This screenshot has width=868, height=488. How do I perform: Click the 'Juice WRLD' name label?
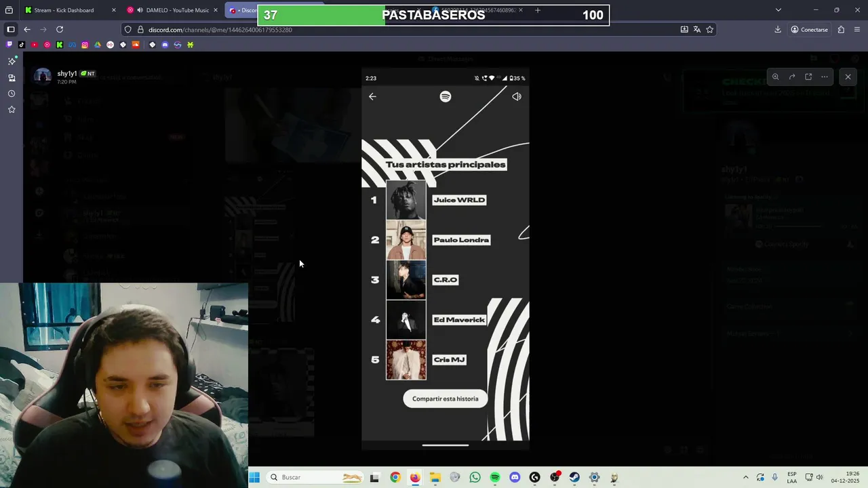click(459, 200)
